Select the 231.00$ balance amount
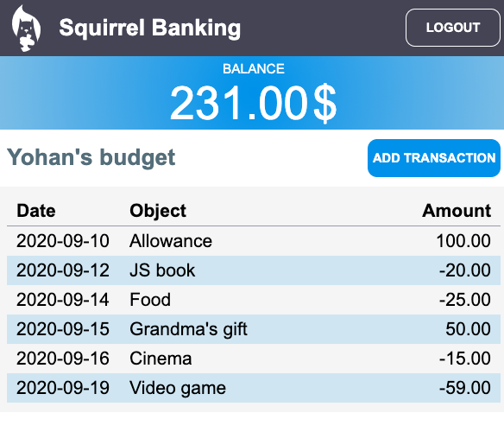 tap(253, 103)
